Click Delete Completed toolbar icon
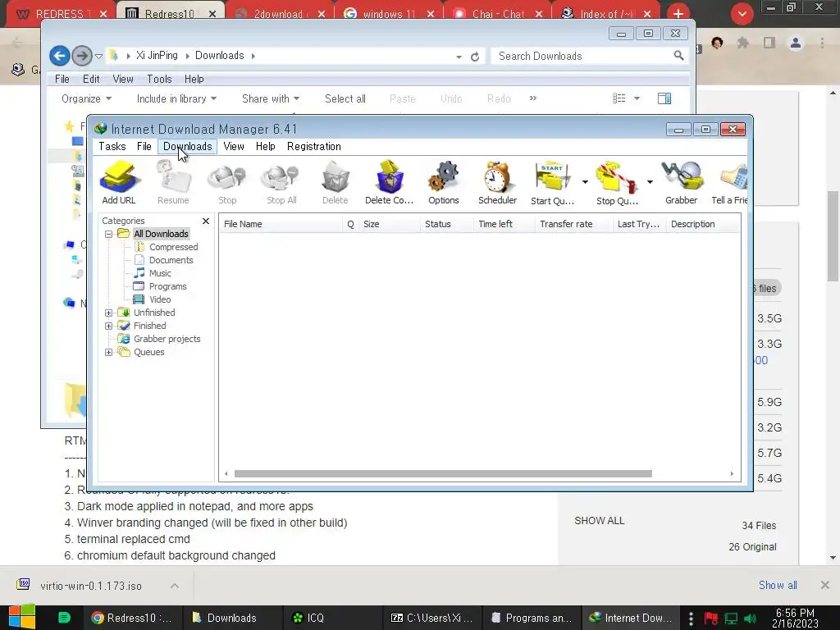Screen dimensions: 840x630 point(390,182)
